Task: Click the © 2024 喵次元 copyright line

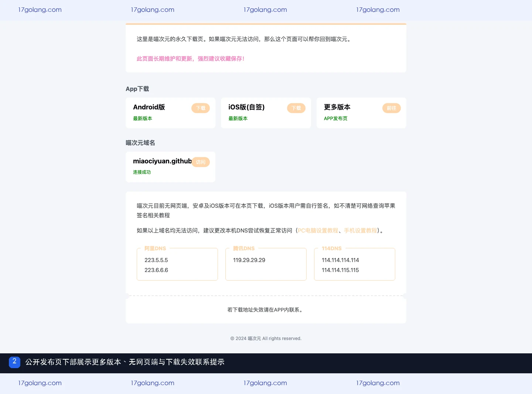Action: point(266,339)
